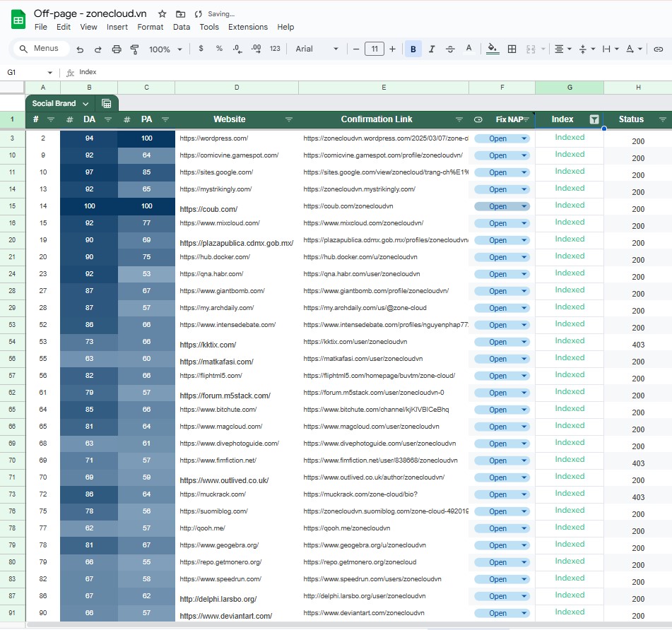This screenshot has width=672, height=630.
Task: Open the https://kktix.com/ website link
Action: 208,345
